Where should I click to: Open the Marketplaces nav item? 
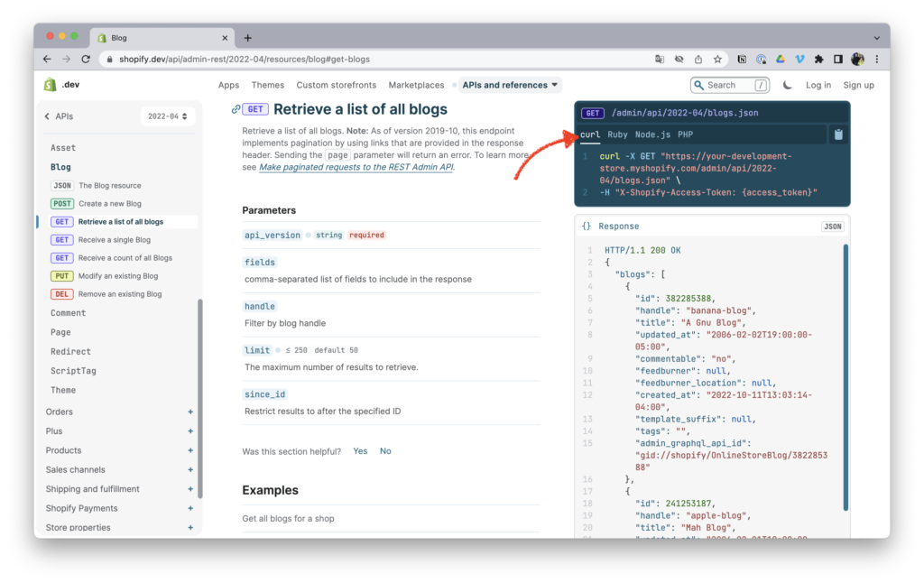[x=416, y=85]
